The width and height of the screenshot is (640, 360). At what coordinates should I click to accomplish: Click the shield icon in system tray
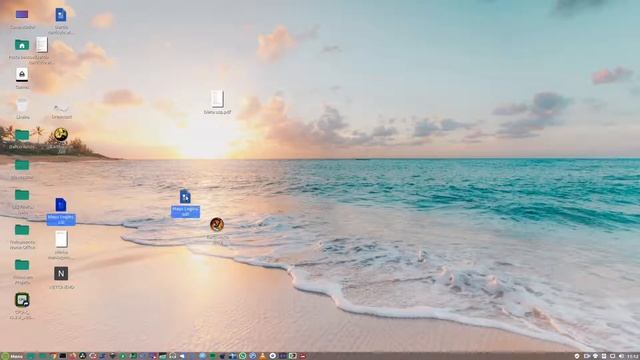pos(577,356)
